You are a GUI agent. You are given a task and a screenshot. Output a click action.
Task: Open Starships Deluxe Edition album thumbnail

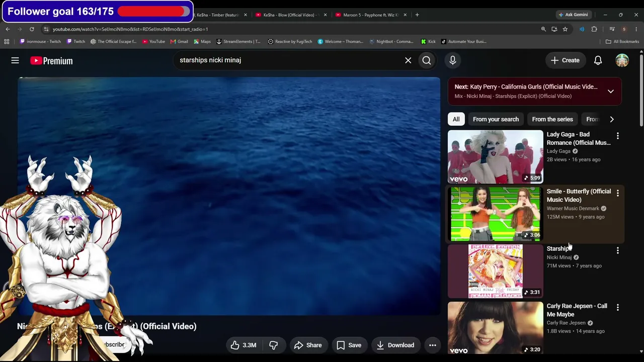[x=496, y=271]
